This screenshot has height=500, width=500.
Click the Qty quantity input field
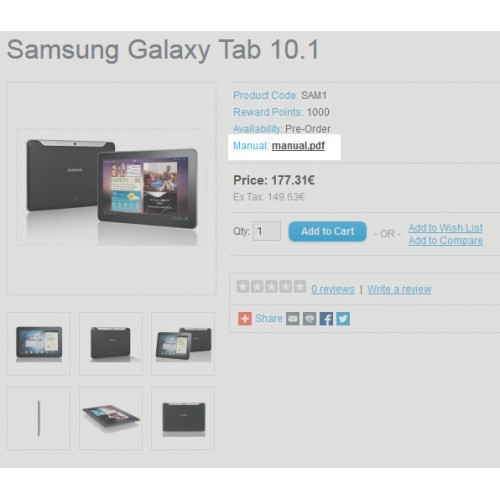tap(267, 231)
